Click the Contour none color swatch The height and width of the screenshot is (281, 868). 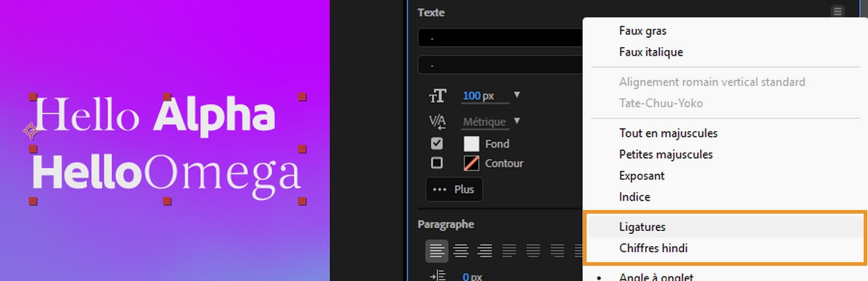(472, 163)
